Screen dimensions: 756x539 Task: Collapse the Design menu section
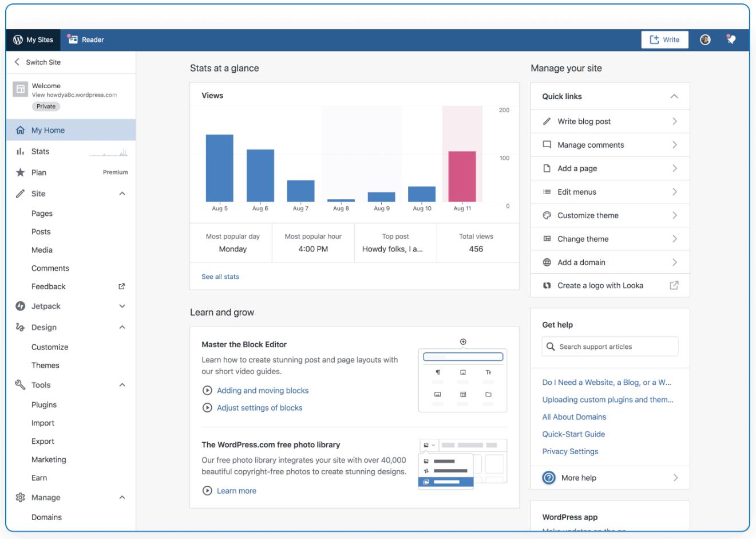coord(122,327)
